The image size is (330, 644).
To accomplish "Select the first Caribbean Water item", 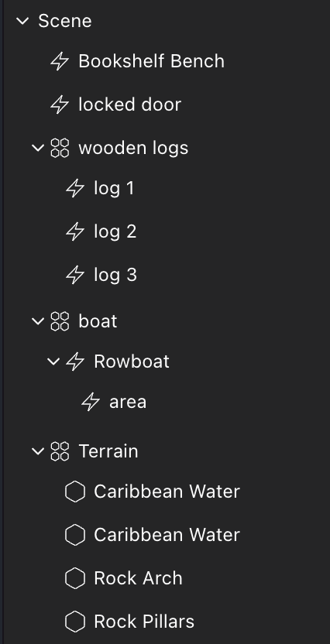I will click(167, 492).
